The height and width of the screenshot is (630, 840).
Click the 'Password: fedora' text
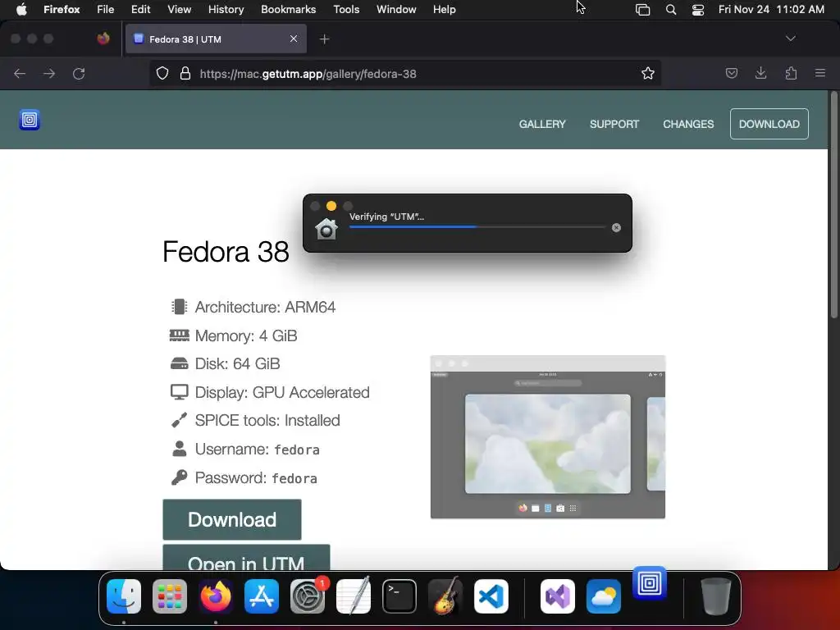256,477
